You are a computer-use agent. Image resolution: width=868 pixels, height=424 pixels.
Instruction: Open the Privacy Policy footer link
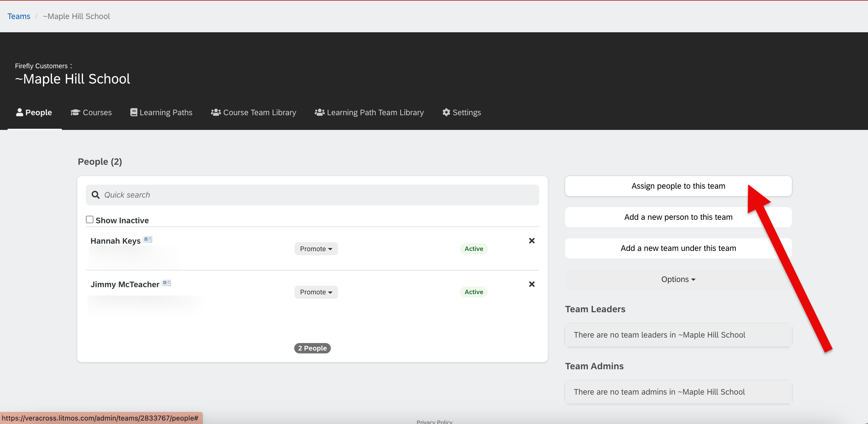pos(434,422)
